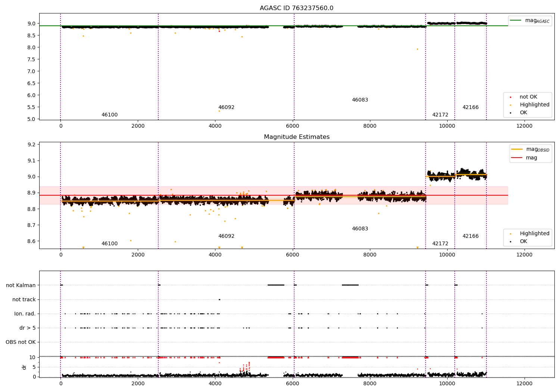Select the orange mag OBSID legend entry
The height and width of the screenshot is (392, 560).
click(531, 149)
